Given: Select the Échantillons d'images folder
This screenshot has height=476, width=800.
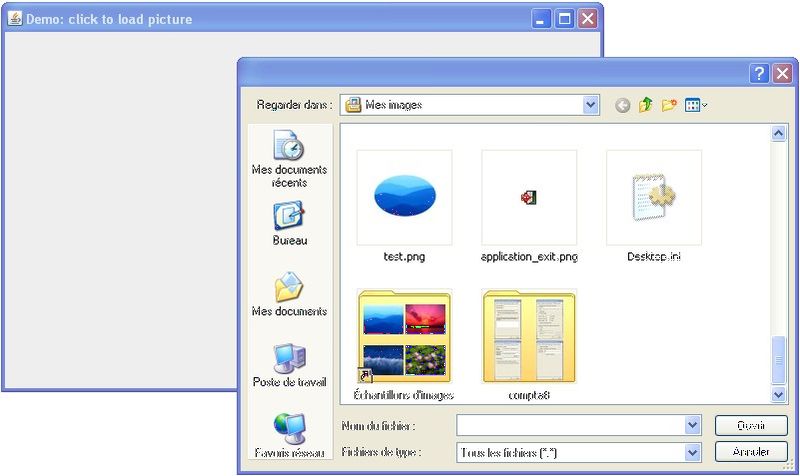Looking at the screenshot, I should point(404,336).
